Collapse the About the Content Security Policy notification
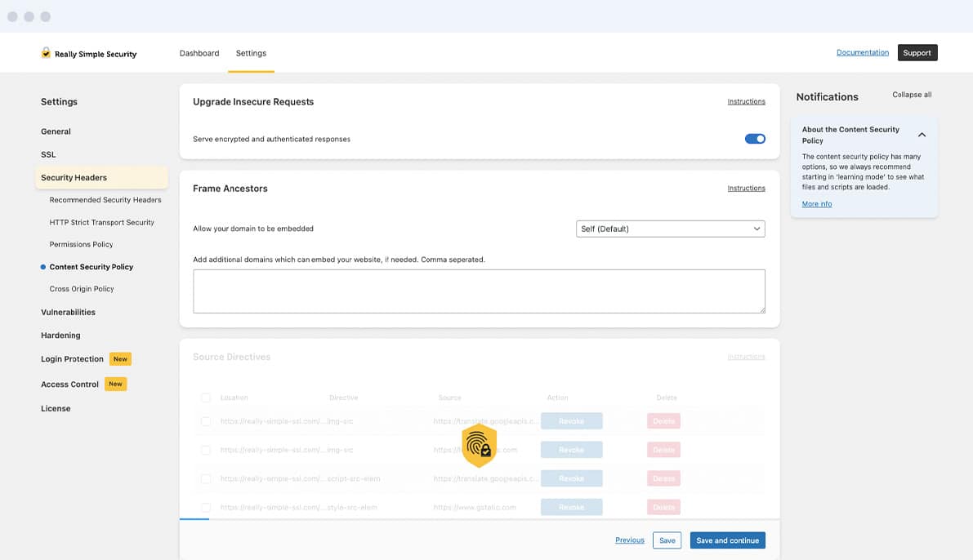The width and height of the screenshot is (973, 560). (922, 135)
